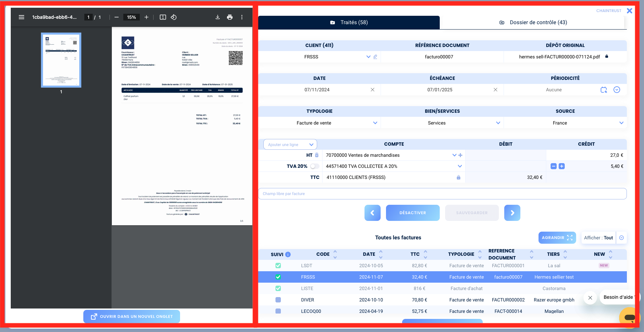Open the Source France dropdown

[x=621, y=123]
